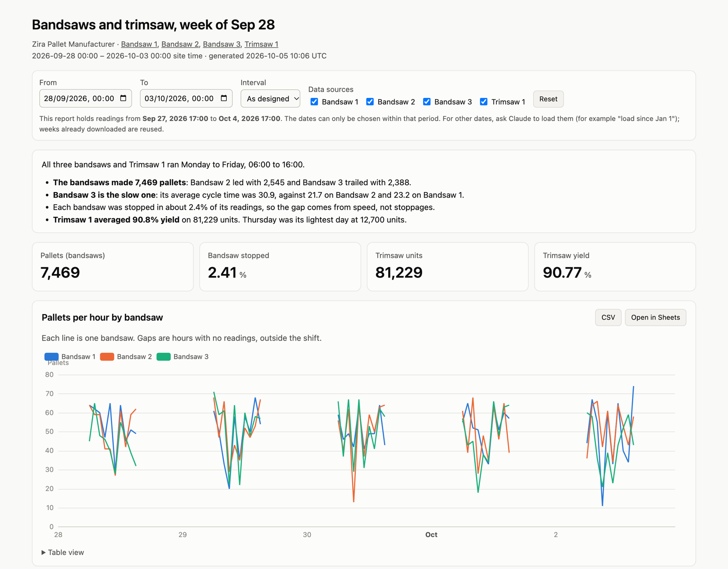Click 'Pallets per hour by bandsaw' heading

[102, 317]
